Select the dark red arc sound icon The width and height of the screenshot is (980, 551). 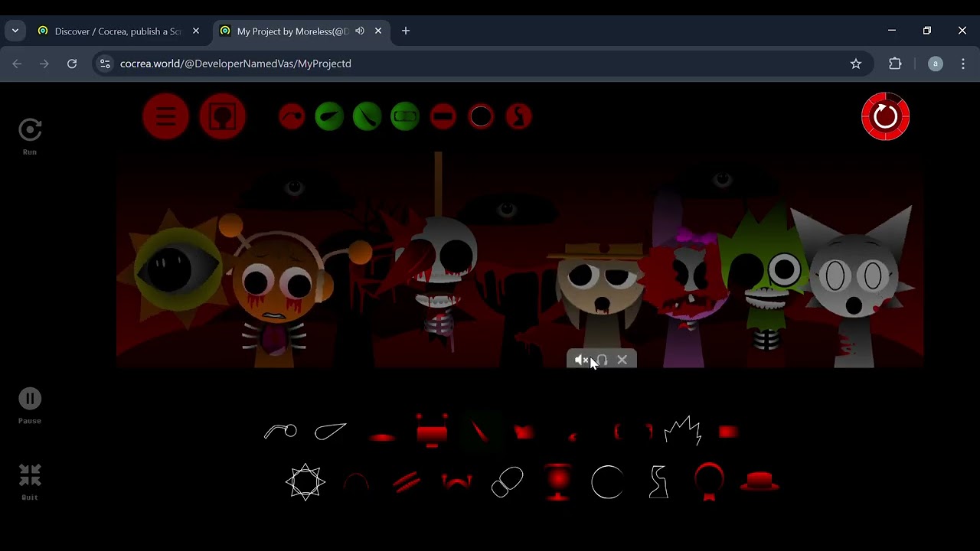point(356,482)
